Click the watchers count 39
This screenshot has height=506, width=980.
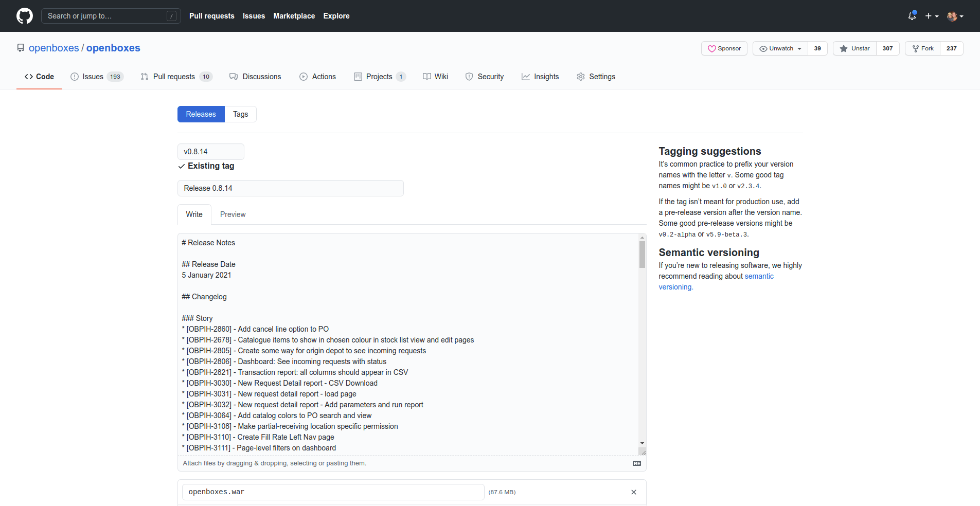pyautogui.click(x=817, y=48)
